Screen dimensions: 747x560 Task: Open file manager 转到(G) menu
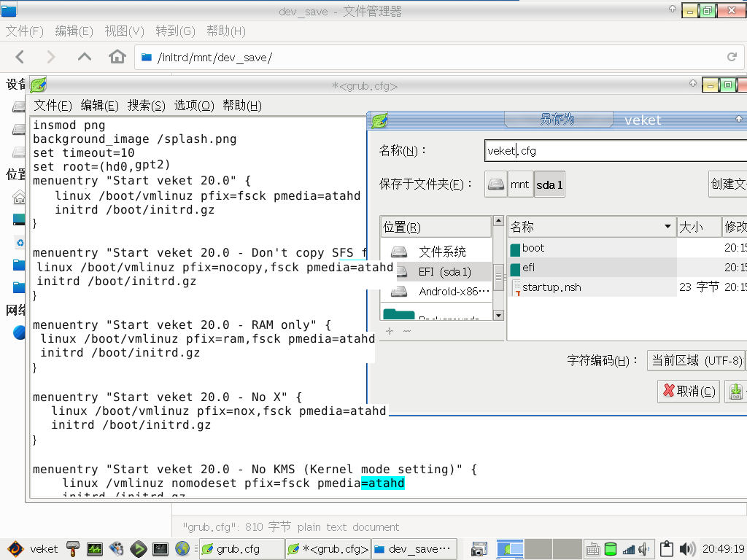coord(175,31)
